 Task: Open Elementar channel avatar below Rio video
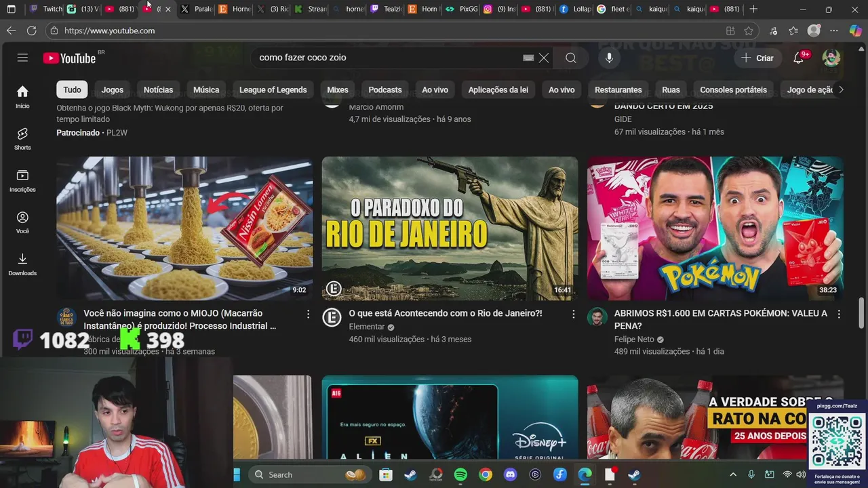point(332,317)
